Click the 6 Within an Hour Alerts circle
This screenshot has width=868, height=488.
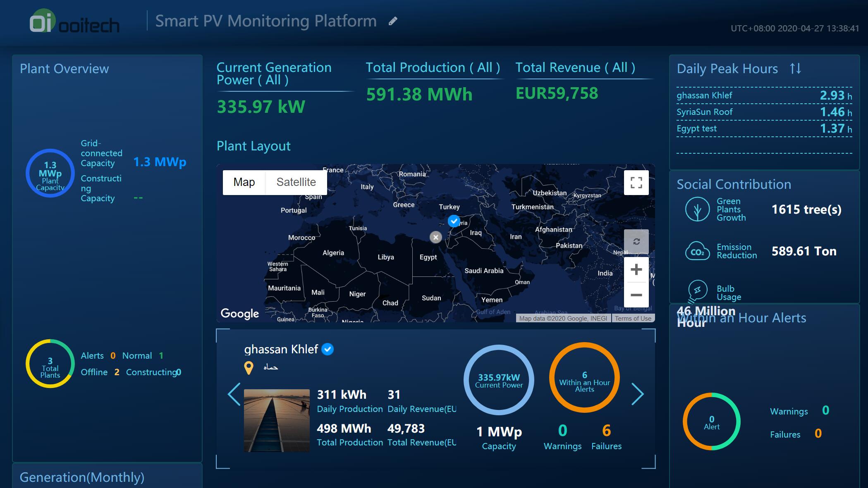pyautogui.click(x=584, y=378)
